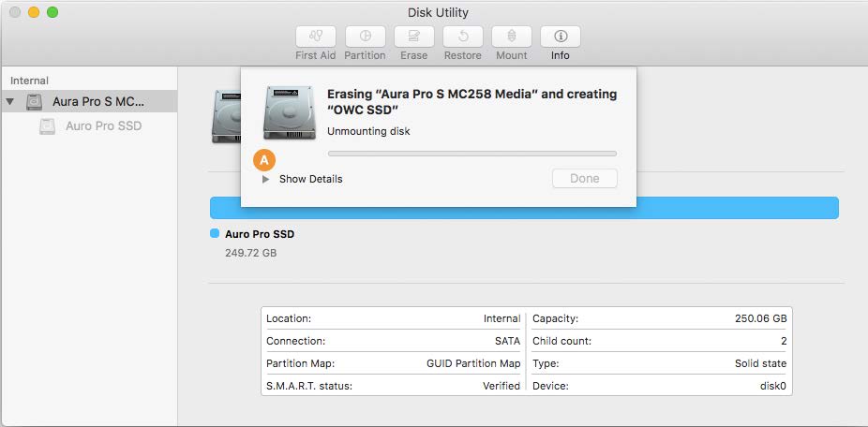Click the S.M.A.R.T. status: label
The width and height of the screenshot is (868, 427).
click(x=309, y=386)
